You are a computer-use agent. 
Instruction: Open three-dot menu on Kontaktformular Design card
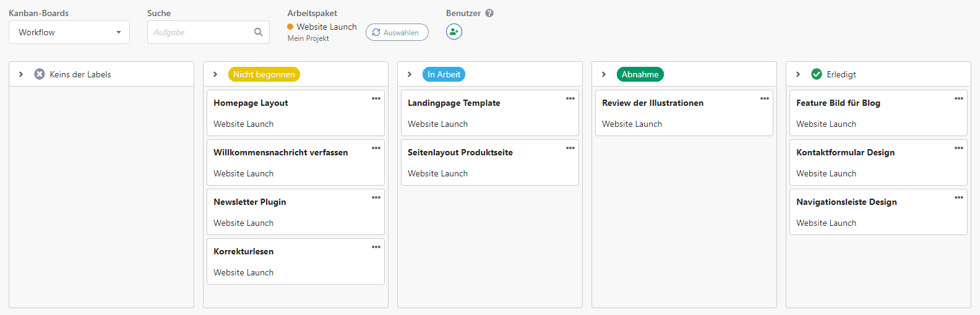coord(959,148)
